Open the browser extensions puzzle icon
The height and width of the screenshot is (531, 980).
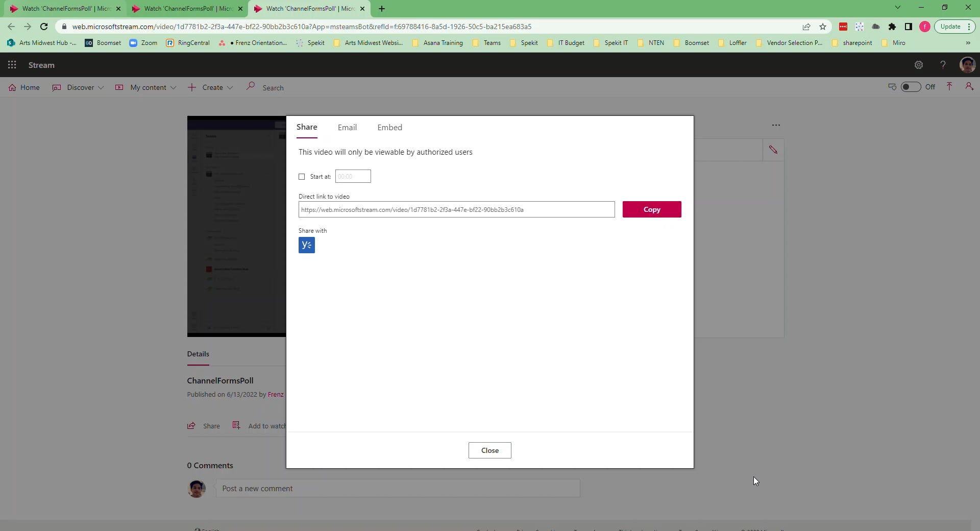click(892, 27)
